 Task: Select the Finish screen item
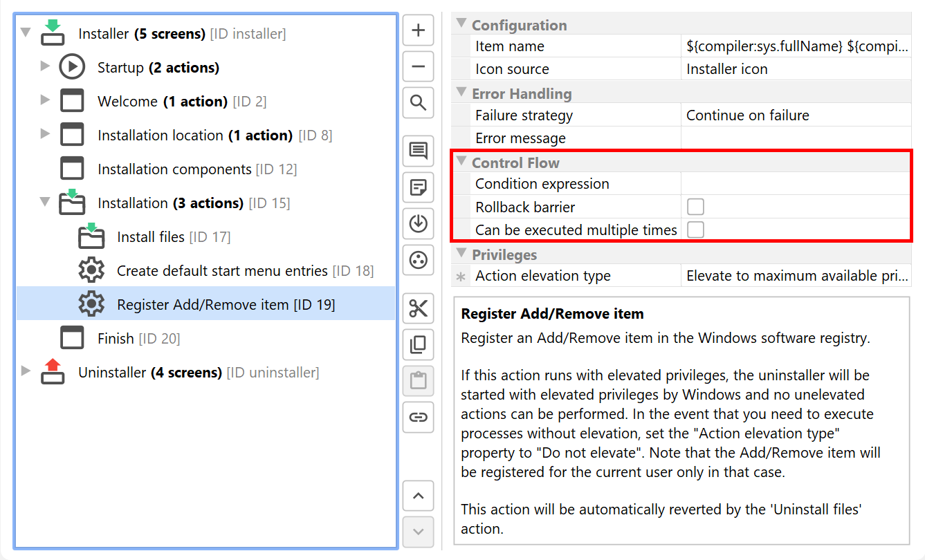[116, 339]
